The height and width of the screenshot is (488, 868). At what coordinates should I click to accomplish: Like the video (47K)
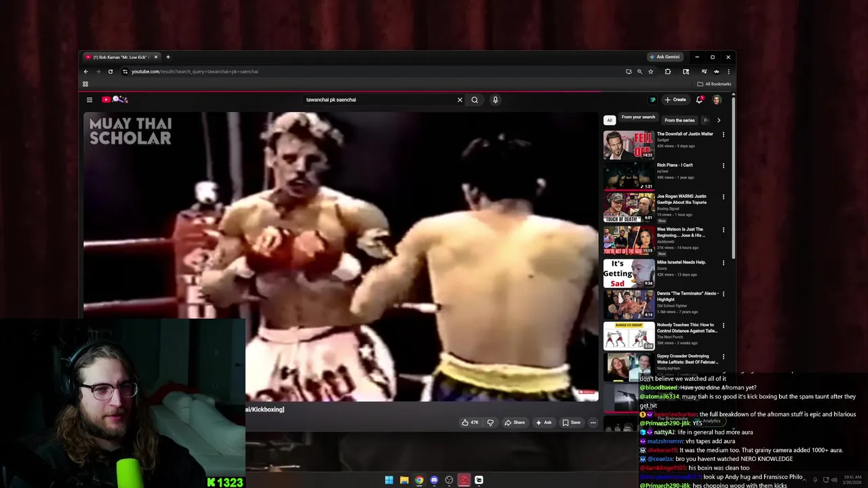470,422
